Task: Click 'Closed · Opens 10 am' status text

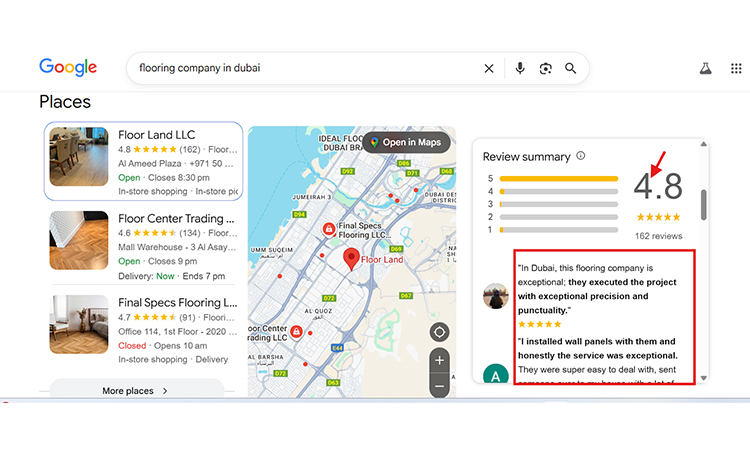Action: pyautogui.click(x=163, y=346)
